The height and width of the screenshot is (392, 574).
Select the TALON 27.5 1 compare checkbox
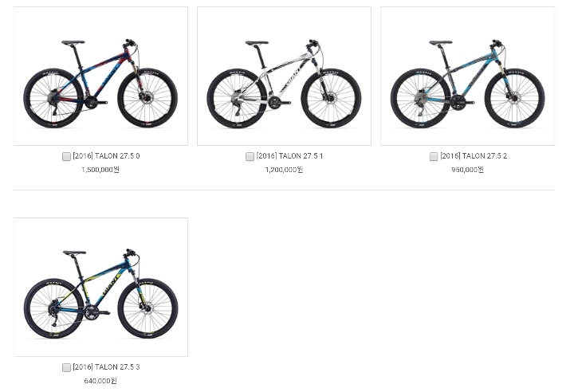pos(250,157)
